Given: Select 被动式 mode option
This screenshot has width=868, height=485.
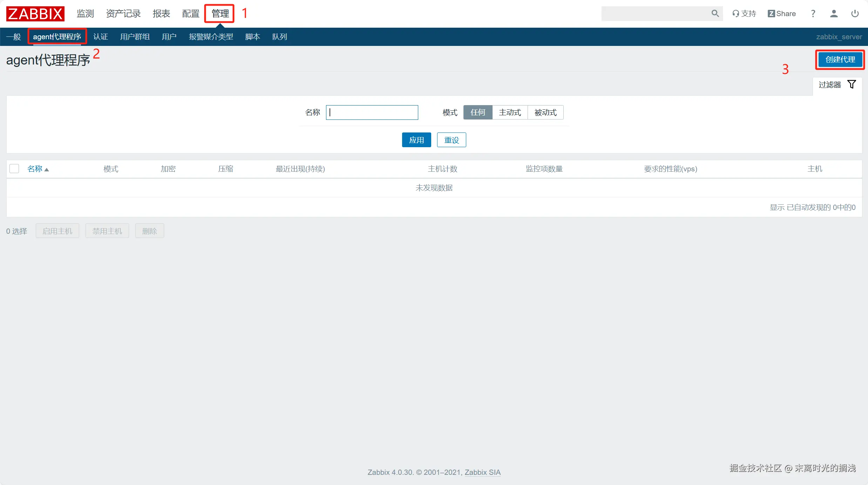Looking at the screenshot, I should tap(545, 112).
